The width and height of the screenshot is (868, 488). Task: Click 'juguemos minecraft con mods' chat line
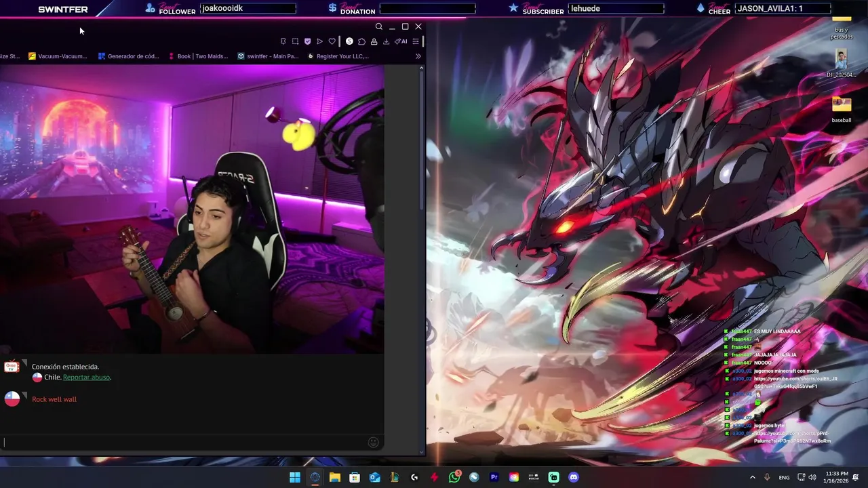point(786,371)
